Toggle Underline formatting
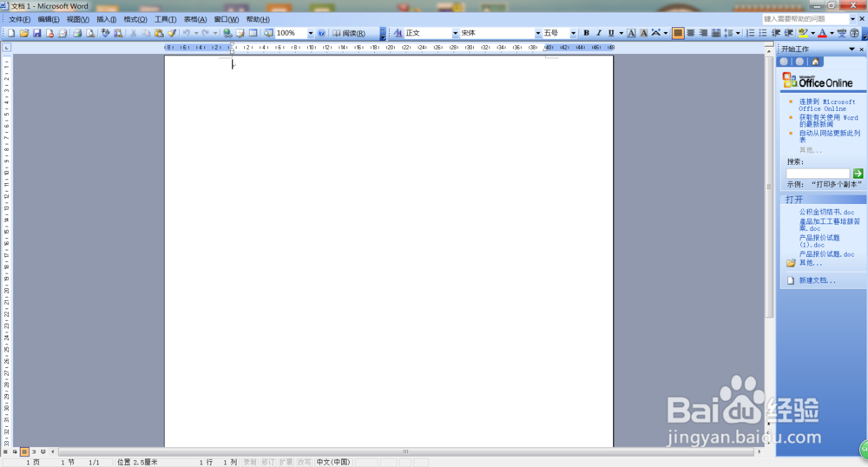The image size is (868, 467). point(611,33)
